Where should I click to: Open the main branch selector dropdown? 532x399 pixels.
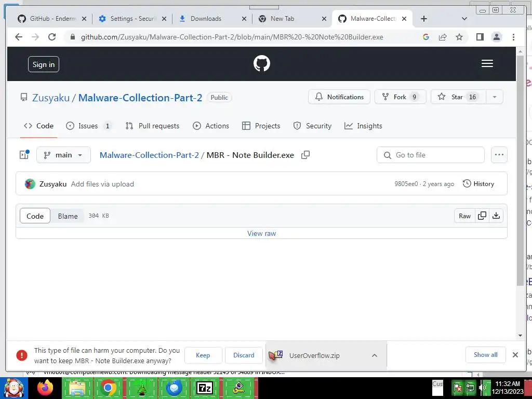tap(63, 155)
